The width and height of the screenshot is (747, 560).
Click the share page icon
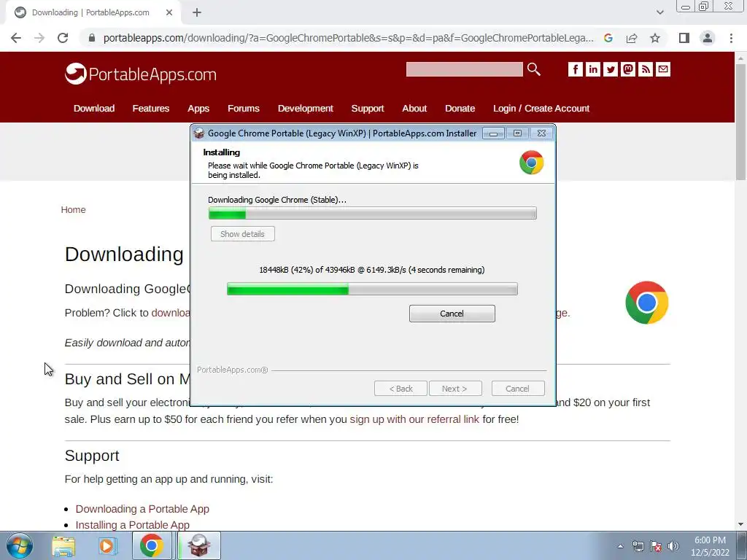(632, 38)
